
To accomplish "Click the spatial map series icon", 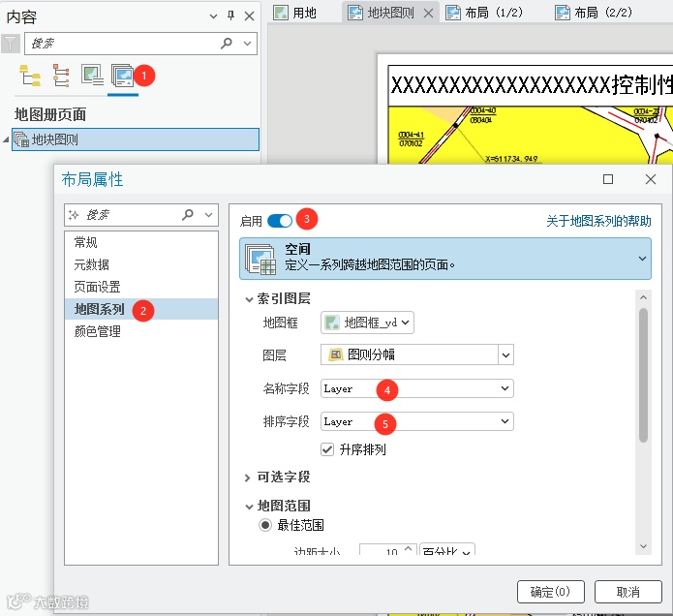I will coord(260,259).
